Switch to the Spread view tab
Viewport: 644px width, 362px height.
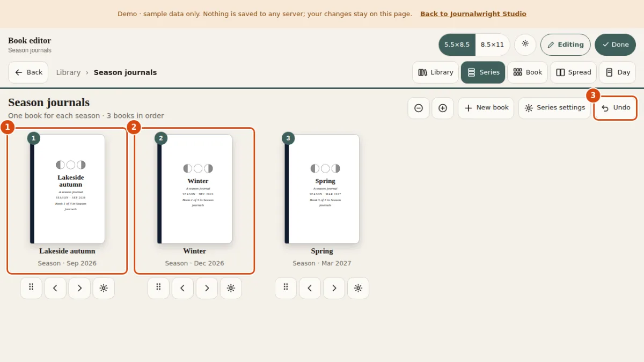pos(573,72)
